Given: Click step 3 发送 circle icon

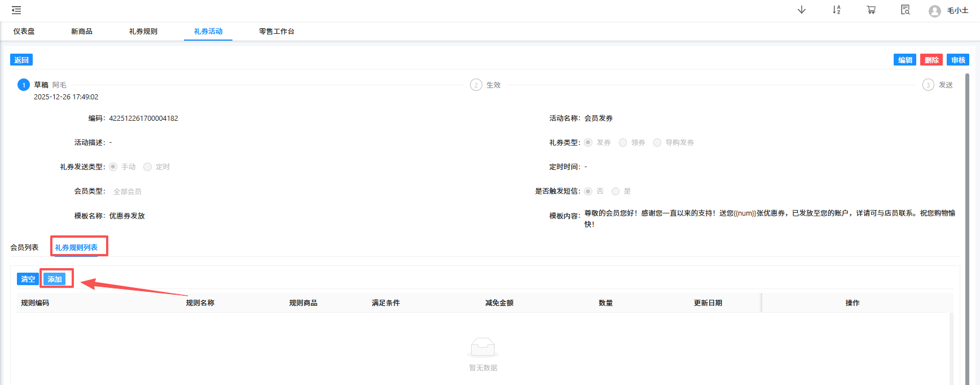Looking at the screenshot, I should (x=928, y=85).
